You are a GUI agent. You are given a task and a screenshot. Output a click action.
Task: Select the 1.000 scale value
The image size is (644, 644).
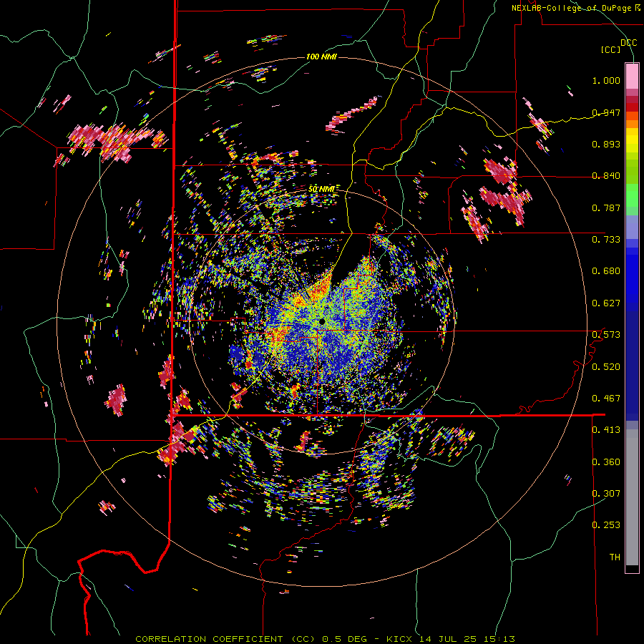point(606,80)
